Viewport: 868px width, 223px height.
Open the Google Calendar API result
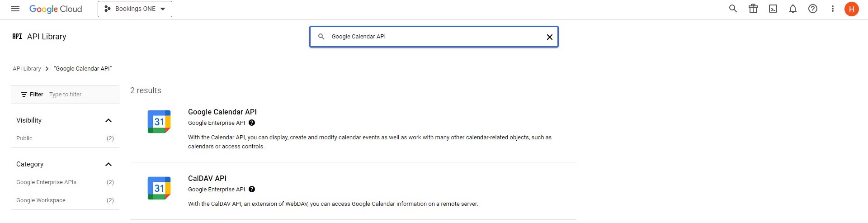pyautogui.click(x=222, y=112)
